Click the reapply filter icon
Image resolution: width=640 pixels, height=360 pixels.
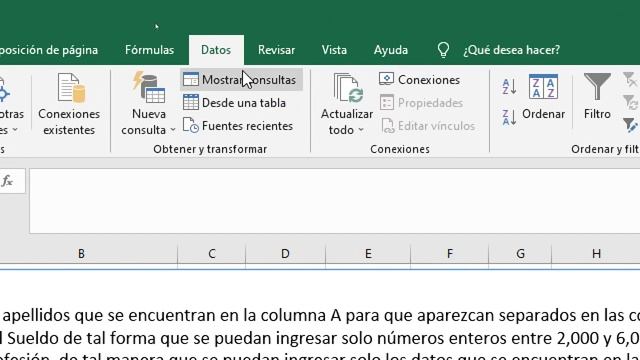tap(631, 102)
